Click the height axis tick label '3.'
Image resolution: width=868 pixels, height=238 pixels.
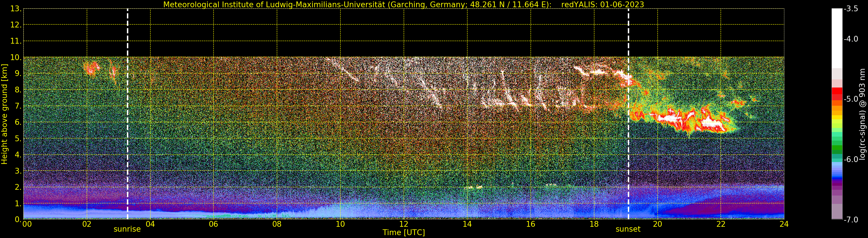click(x=18, y=171)
